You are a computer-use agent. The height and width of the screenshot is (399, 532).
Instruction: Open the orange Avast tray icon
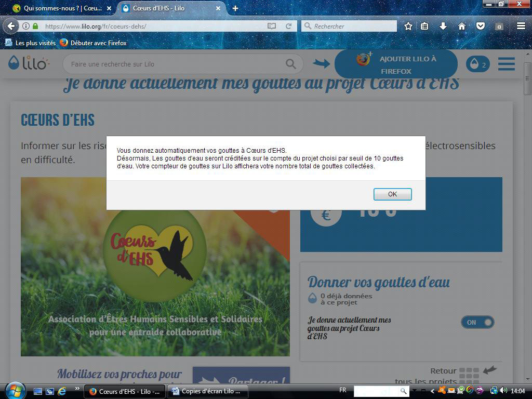442,390
